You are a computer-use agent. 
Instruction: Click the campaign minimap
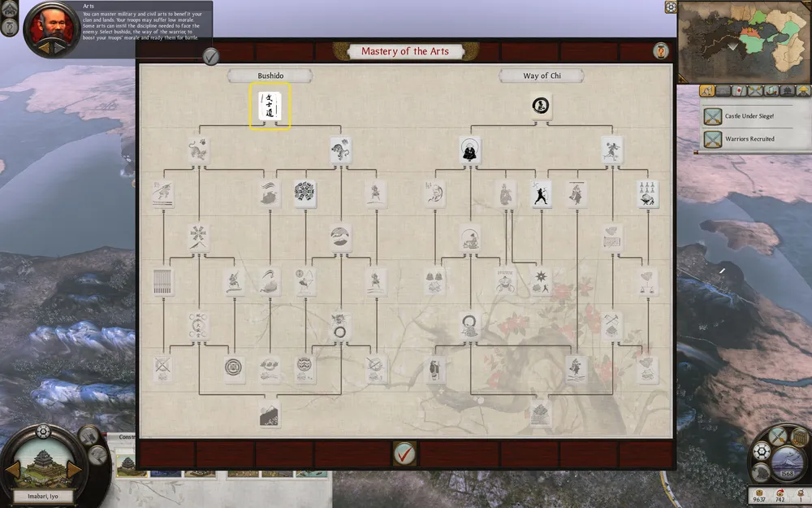(745, 41)
